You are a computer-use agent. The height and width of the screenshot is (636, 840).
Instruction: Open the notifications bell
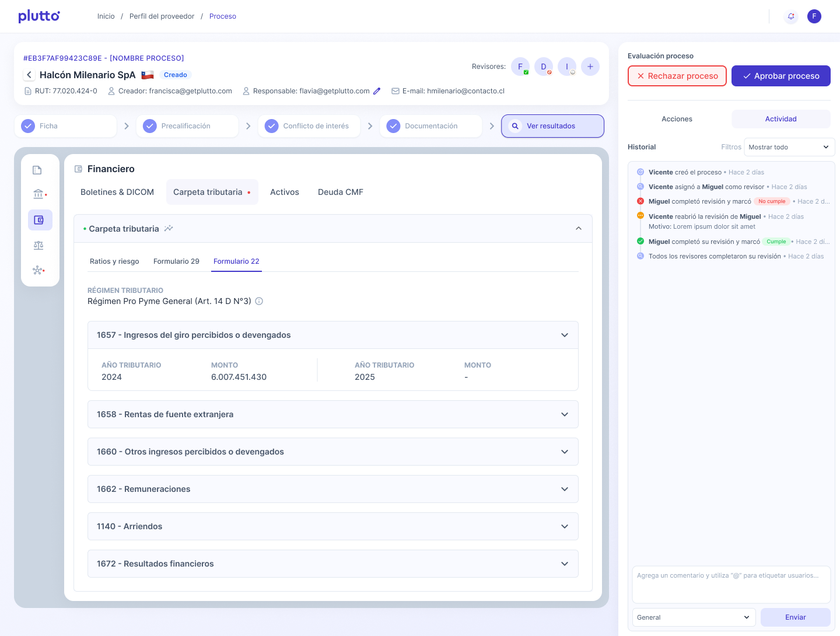coord(791,16)
